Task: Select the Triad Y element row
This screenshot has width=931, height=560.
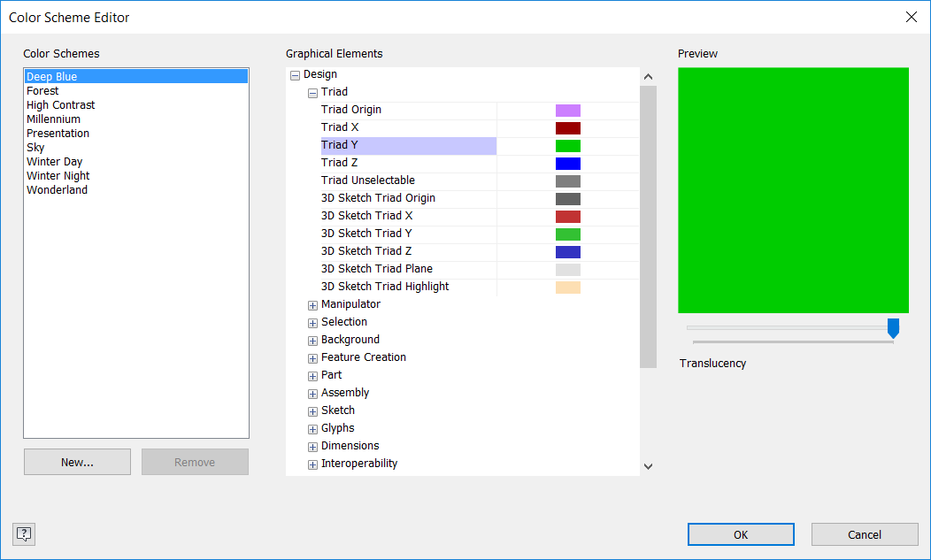Action: [x=409, y=145]
